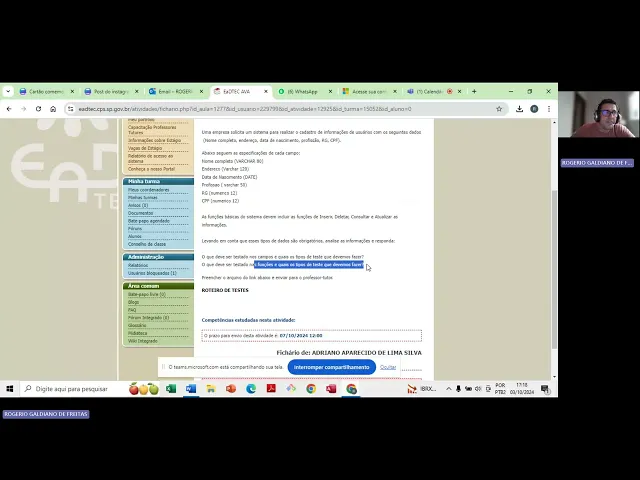Open the Chrome profile avatar
This screenshot has width=640, height=480.
(534, 109)
